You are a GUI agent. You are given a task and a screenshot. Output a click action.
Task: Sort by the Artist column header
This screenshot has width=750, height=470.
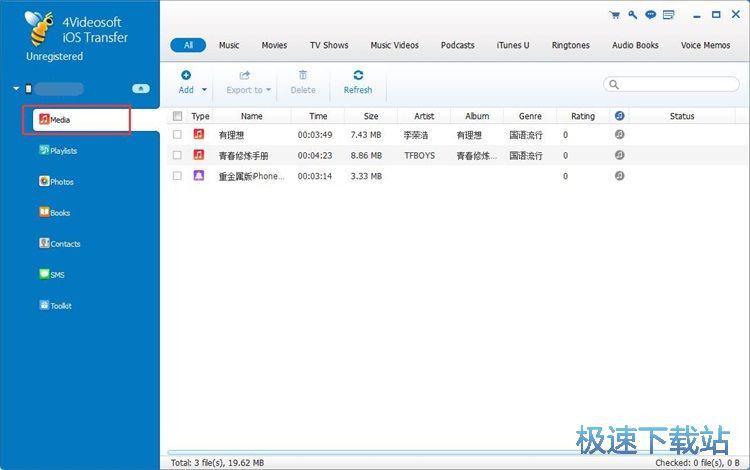pyautogui.click(x=424, y=116)
